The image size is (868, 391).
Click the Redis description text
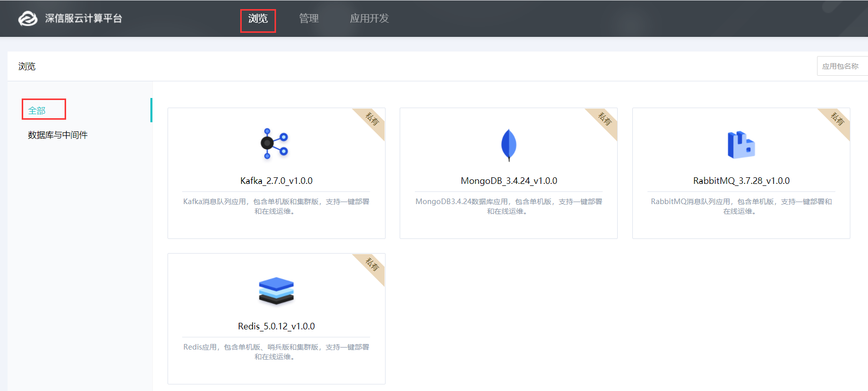tap(276, 352)
